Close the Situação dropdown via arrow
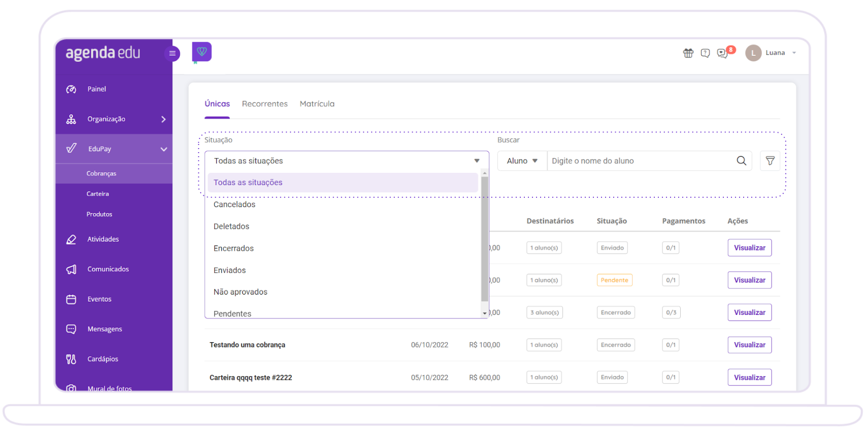The width and height of the screenshot is (868, 431). (x=477, y=161)
